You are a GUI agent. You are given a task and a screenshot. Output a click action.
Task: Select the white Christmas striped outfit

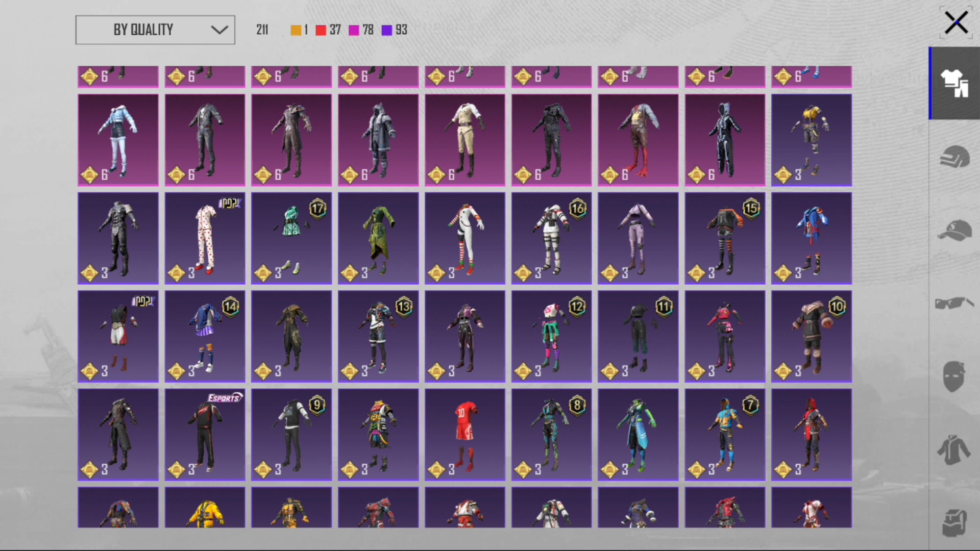pos(465,238)
